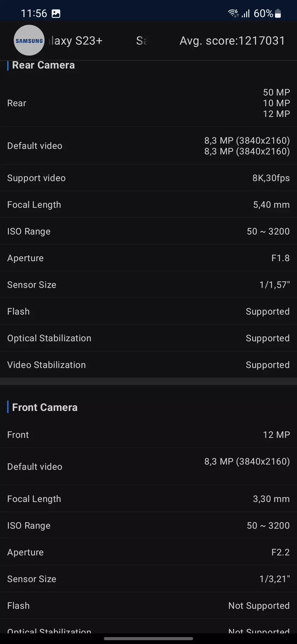Viewport: 297px width, 644px height.
Task: Select the Rear Camera section heading
Action: coord(43,65)
